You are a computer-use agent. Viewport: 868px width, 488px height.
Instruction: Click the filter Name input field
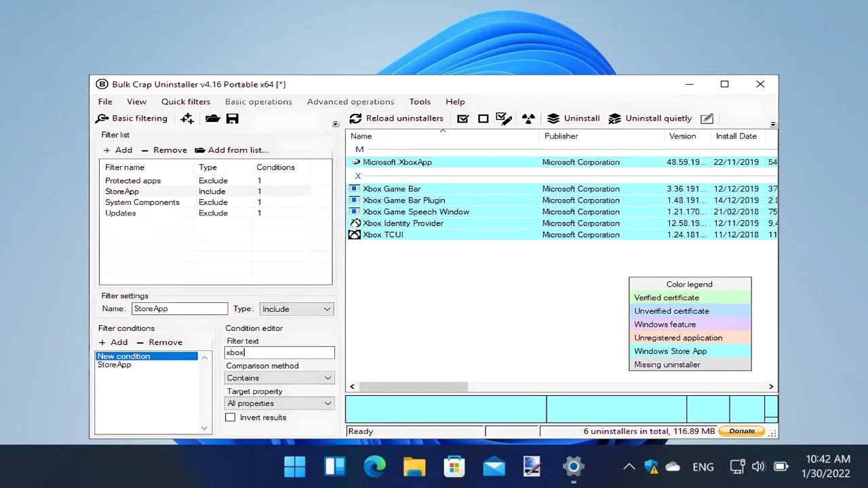tap(180, 308)
